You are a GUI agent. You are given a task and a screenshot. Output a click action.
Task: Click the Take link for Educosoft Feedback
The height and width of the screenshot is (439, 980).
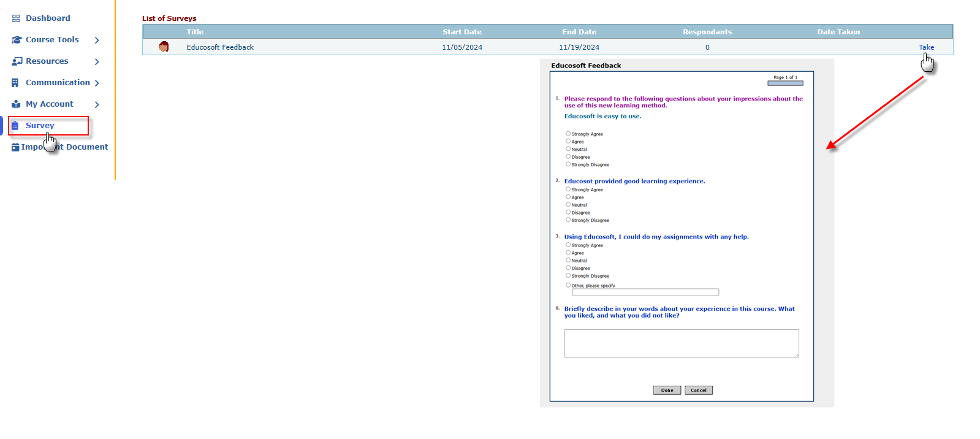[x=926, y=47]
